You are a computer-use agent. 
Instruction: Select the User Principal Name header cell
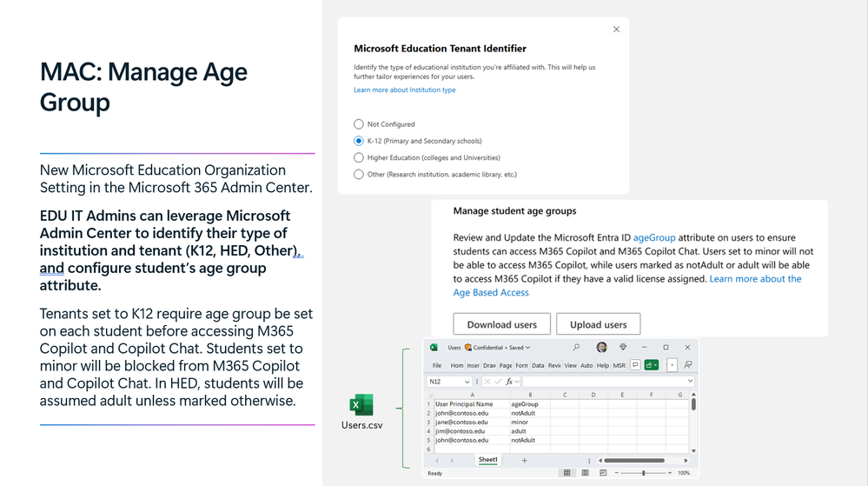tap(472, 404)
